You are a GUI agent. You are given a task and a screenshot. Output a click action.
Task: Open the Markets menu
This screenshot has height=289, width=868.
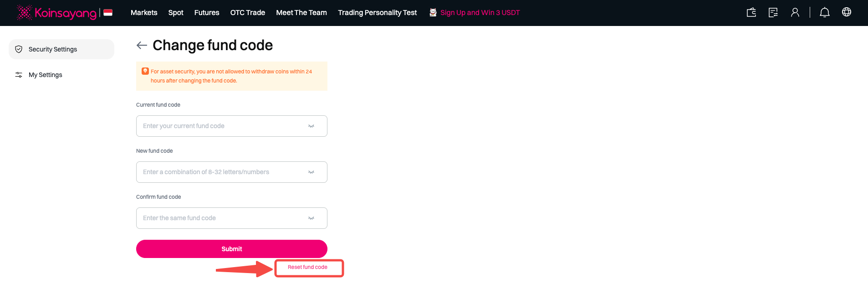tap(144, 13)
